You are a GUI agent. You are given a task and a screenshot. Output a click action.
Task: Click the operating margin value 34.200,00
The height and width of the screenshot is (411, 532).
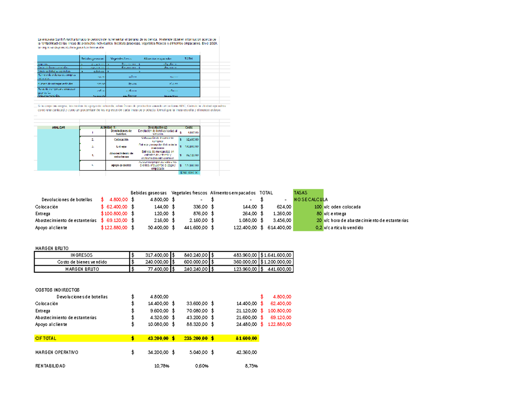[158, 352]
